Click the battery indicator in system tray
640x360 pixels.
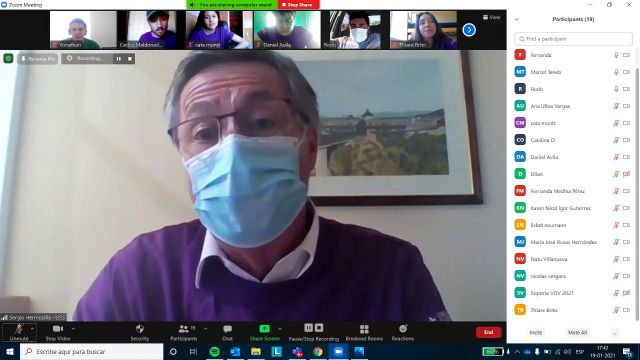pyautogui.click(x=493, y=351)
